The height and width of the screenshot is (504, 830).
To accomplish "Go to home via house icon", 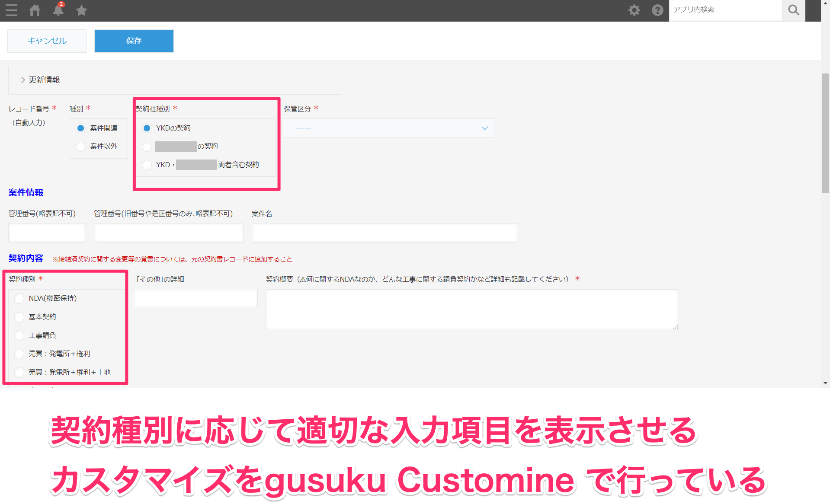I will [35, 10].
